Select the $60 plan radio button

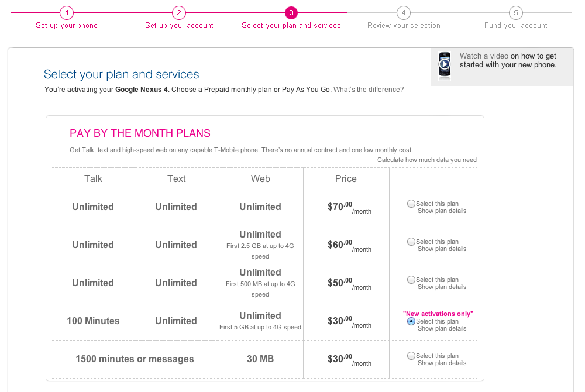point(411,242)
